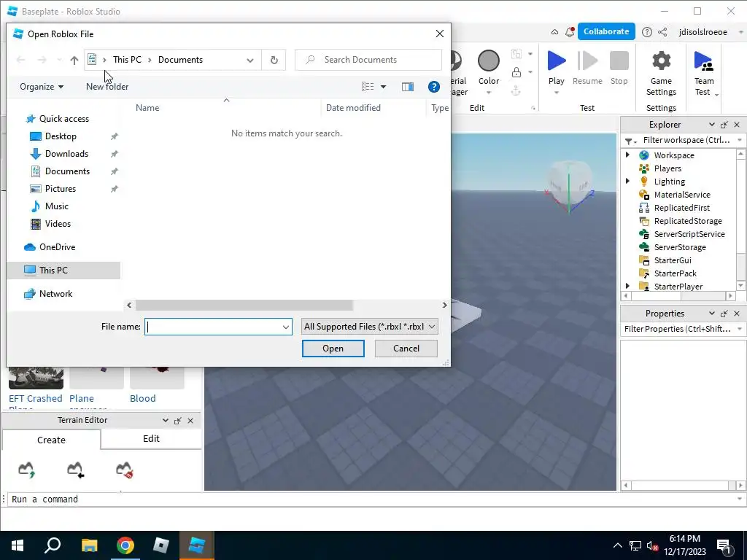The image size is (747, 560).
Task: Switch to the Terrain Editor Edit tab
Action: pos(151,438)
